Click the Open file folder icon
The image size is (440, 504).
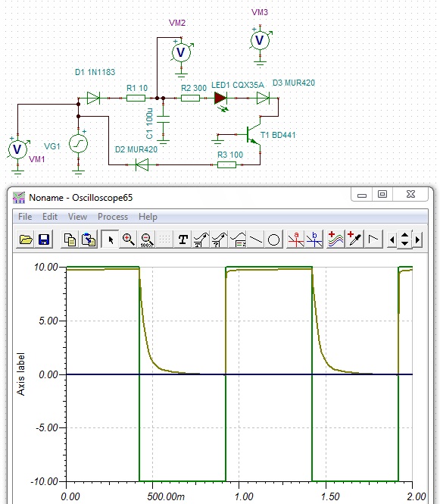26,239
